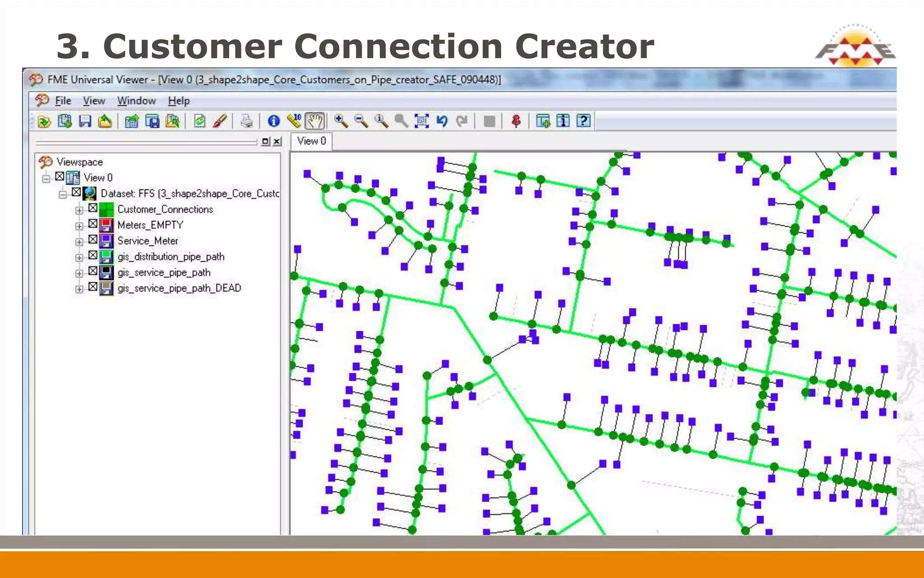Click the Add Dataset icon

[65, 121]
